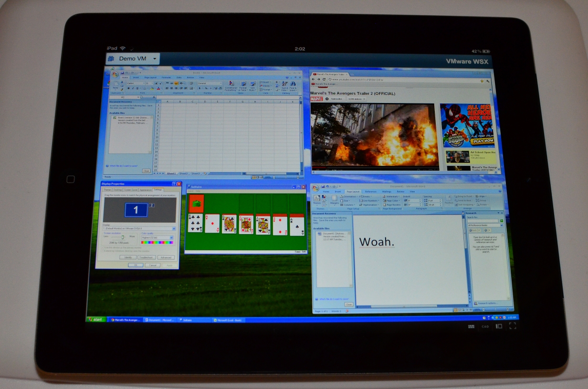Select Sheet2 tab in Excel
588x389 pixels.
183,174
